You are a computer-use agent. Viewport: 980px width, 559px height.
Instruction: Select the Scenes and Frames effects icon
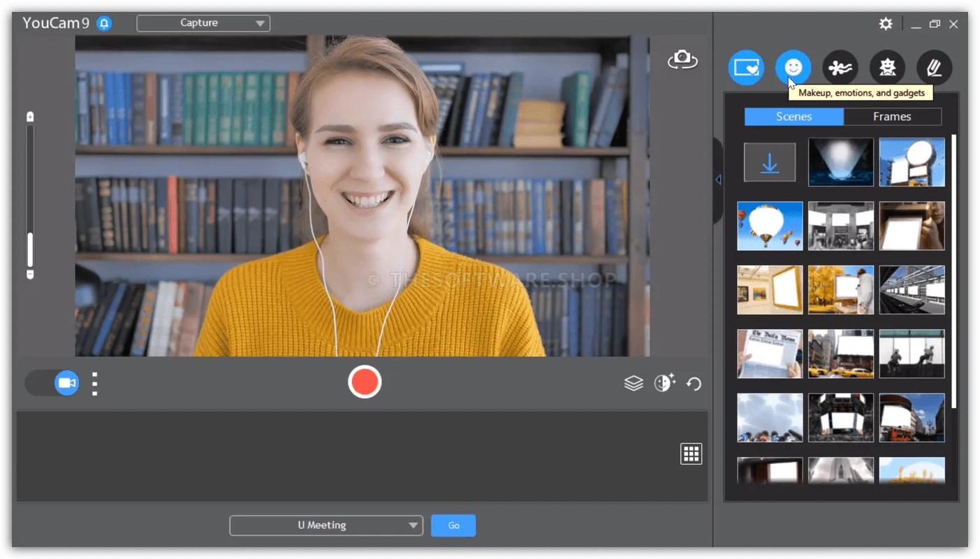[x=746, y=68]
